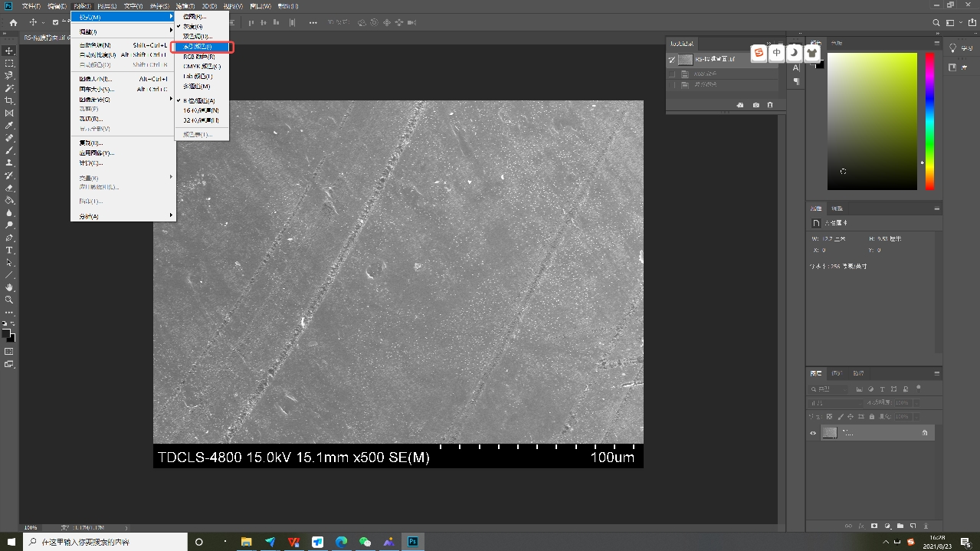Viewport: 980px width, 551px height.
Task: Toggle the auto-select checkbox in options bar
Action: click(x=55, y=22)
